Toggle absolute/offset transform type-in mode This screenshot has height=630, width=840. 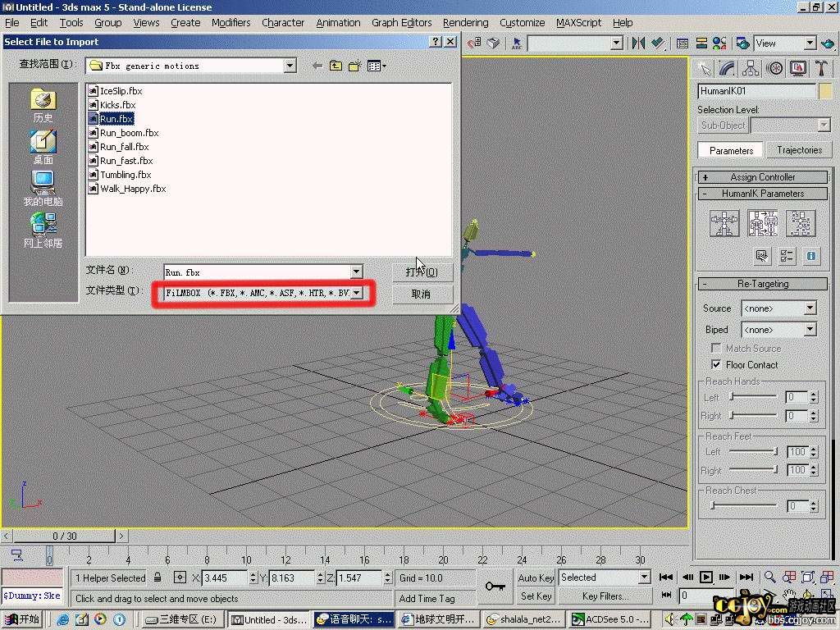(180, 577)
